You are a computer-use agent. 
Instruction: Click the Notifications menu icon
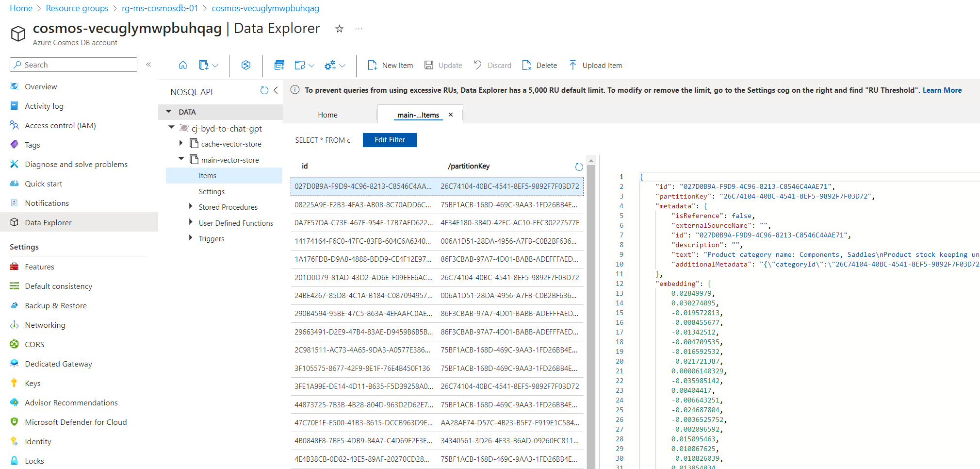tap(15, 203)
